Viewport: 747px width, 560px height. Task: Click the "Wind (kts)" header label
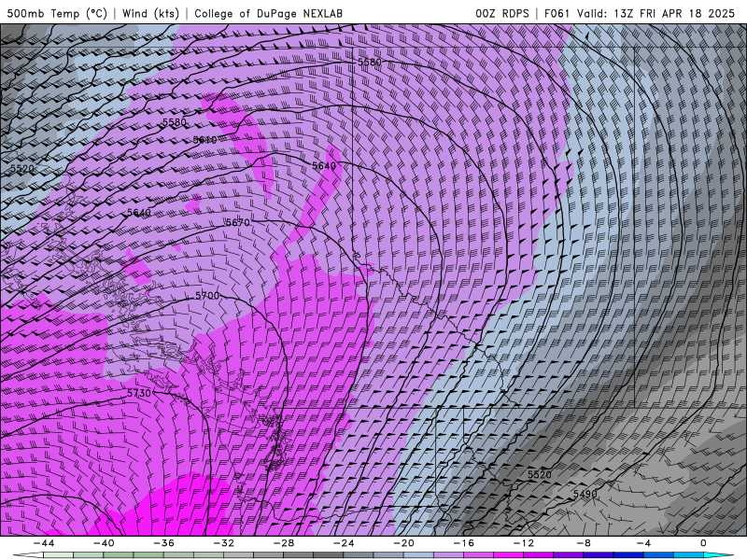click(x=151, y=13)
